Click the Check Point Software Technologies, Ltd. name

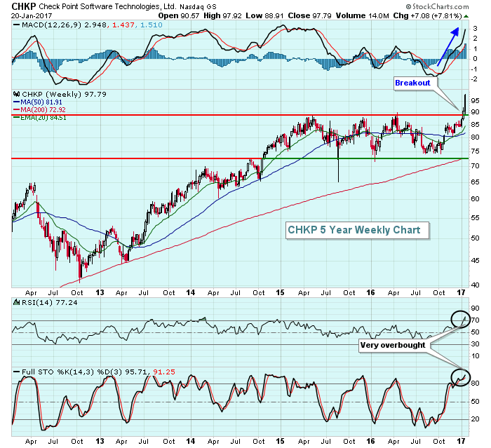click(107, 6)
